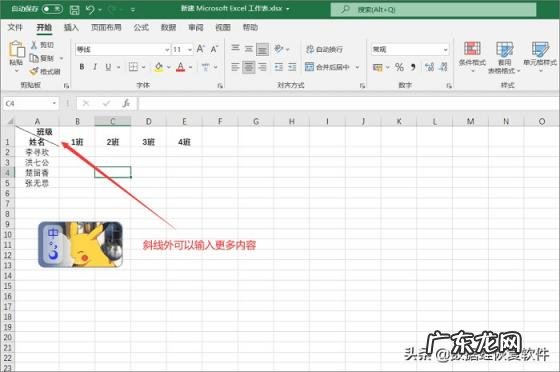Open the number format 常规 combo box
560x372 pixels.
click(410, 49)
